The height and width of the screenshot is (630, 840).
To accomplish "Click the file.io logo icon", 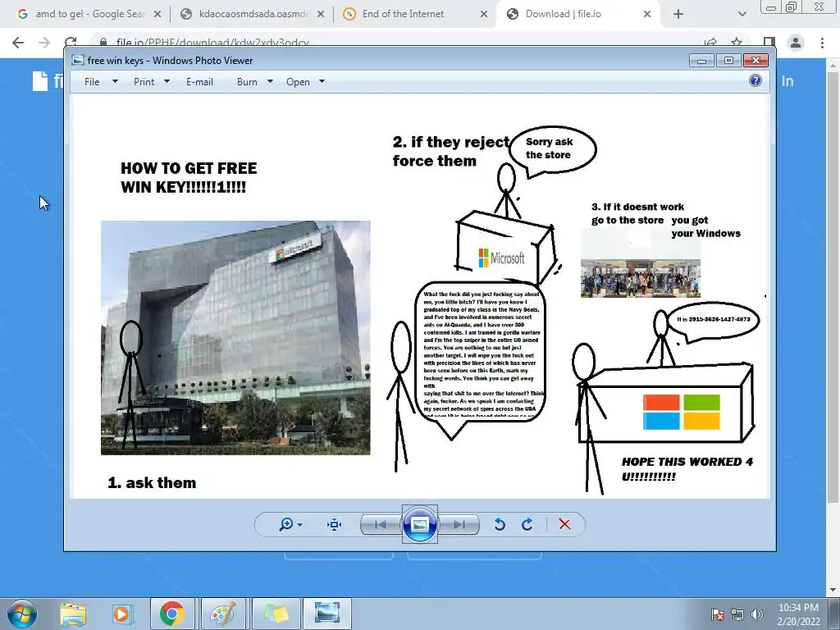I will pos(40,81).
